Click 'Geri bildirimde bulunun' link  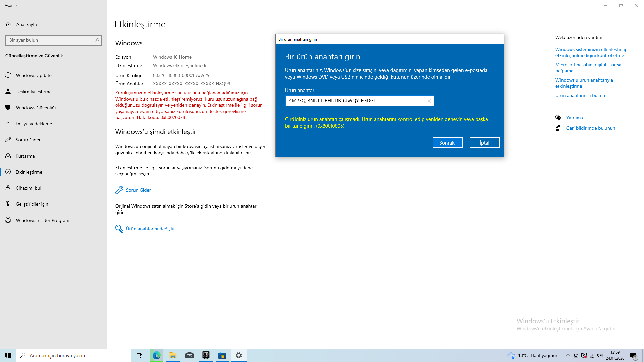tap(590, 128)
